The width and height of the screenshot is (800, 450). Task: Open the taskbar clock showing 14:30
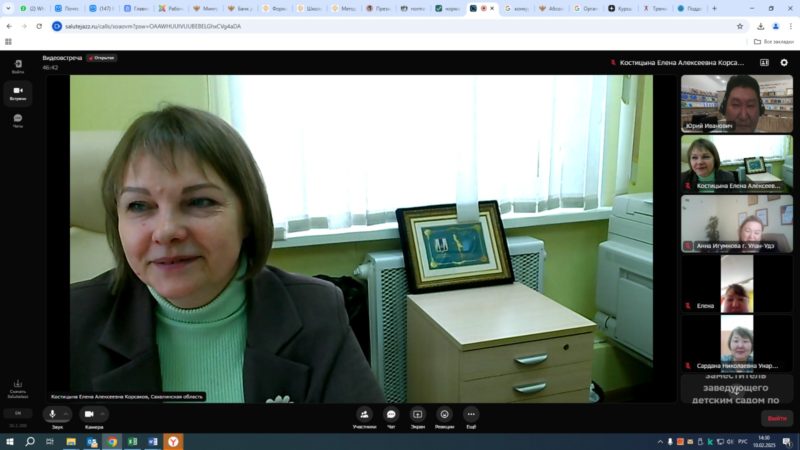point(764,442)
